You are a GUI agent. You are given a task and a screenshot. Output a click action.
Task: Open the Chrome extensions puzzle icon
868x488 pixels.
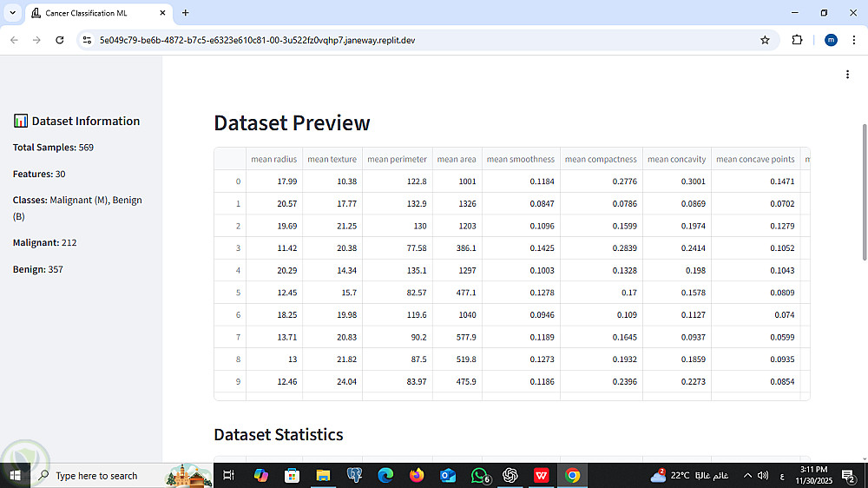pos(797,40)
